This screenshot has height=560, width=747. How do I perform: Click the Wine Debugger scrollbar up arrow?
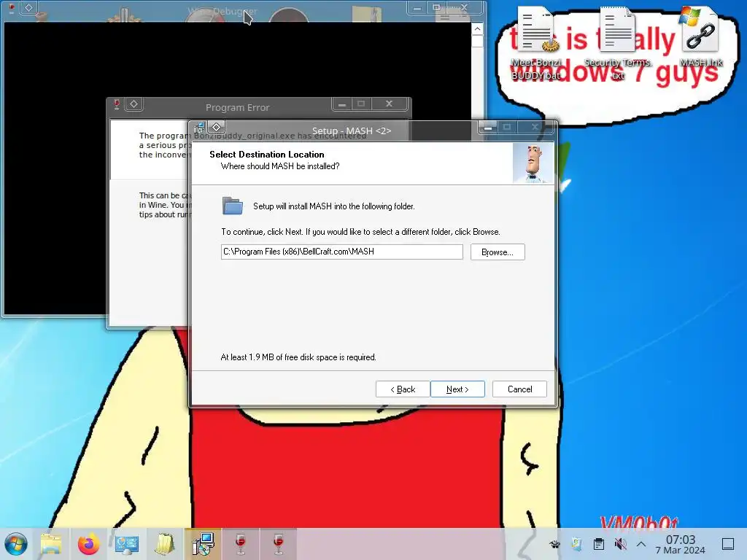point(477,29)
